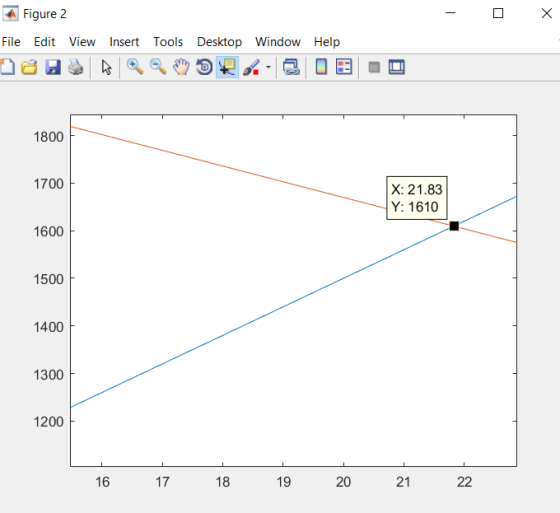Open the Edit menu
This screenshot has width=560, height=513.
point(44,42)
